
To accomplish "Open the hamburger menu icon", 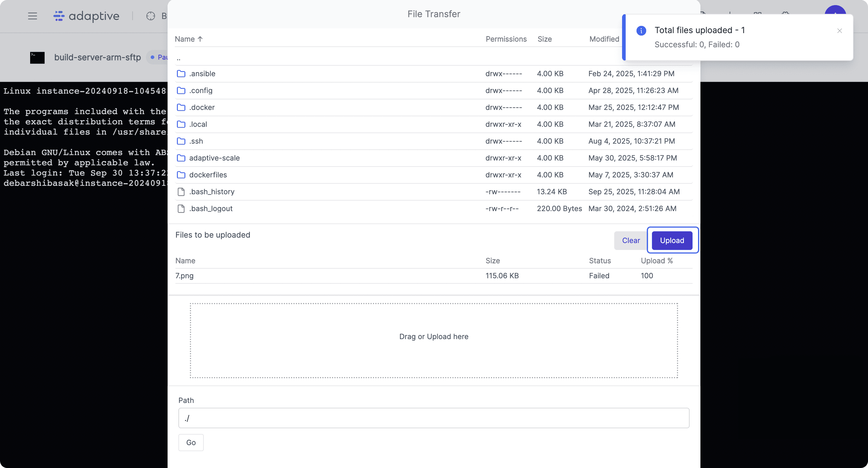I will tap(32, 16).
